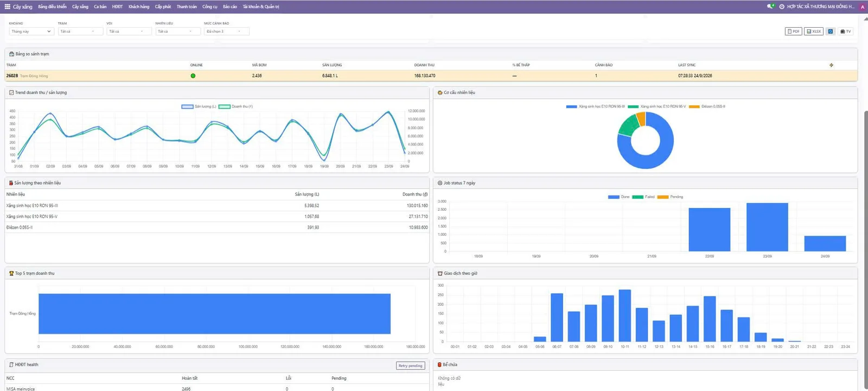Expand the Trạm filter dropdown
This screenshot has height=391, width=868.
click(x=80, y=31)
